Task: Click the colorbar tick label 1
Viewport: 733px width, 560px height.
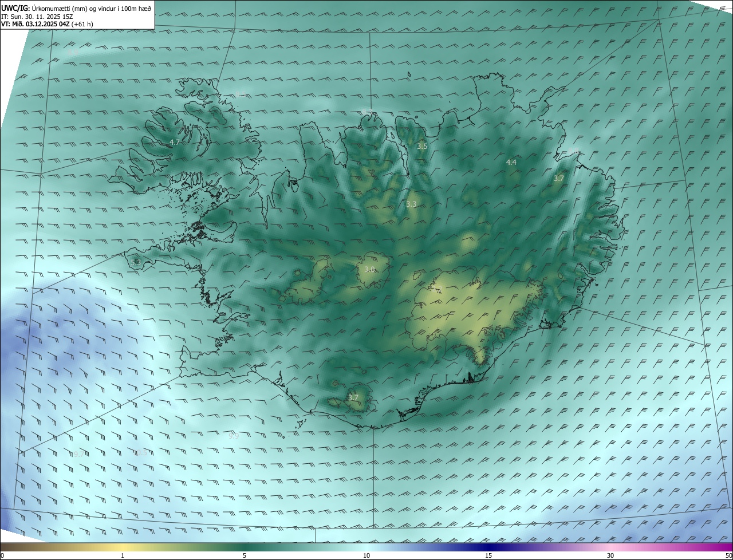Action: pyautogui.click(x=123, y=556)
